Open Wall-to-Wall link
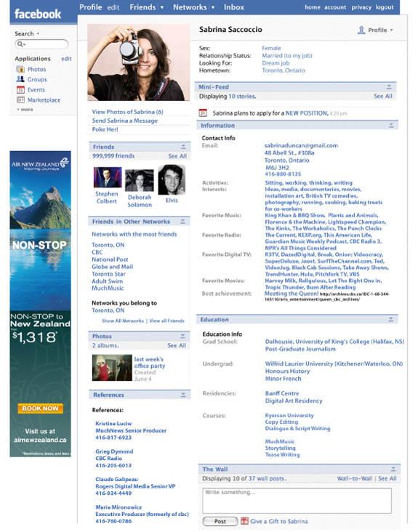This screenshot has width=418, height=532. [355, 478]
